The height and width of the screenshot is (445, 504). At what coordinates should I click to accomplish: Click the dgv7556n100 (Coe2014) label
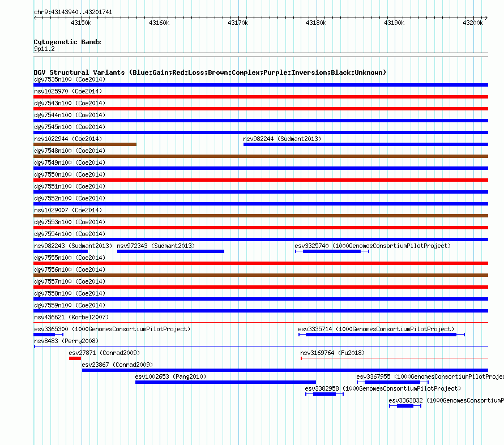70,269
